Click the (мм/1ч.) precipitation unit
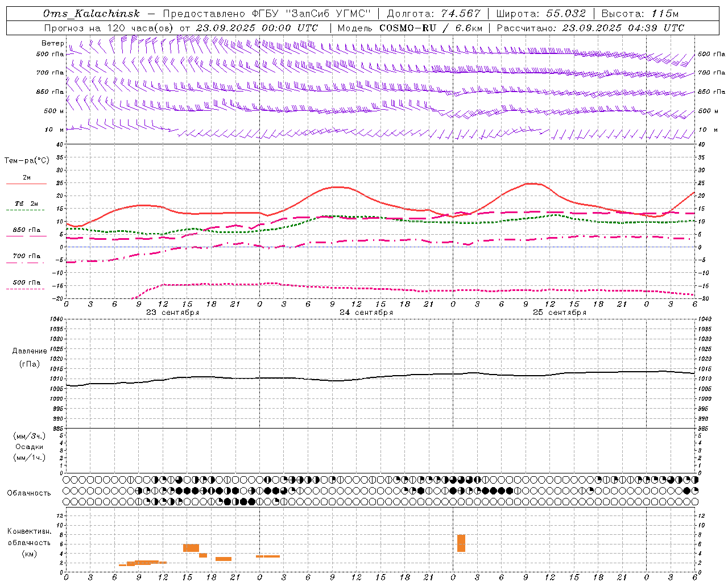The height and width of the screenshot is (582, 728). click(29, 458)
